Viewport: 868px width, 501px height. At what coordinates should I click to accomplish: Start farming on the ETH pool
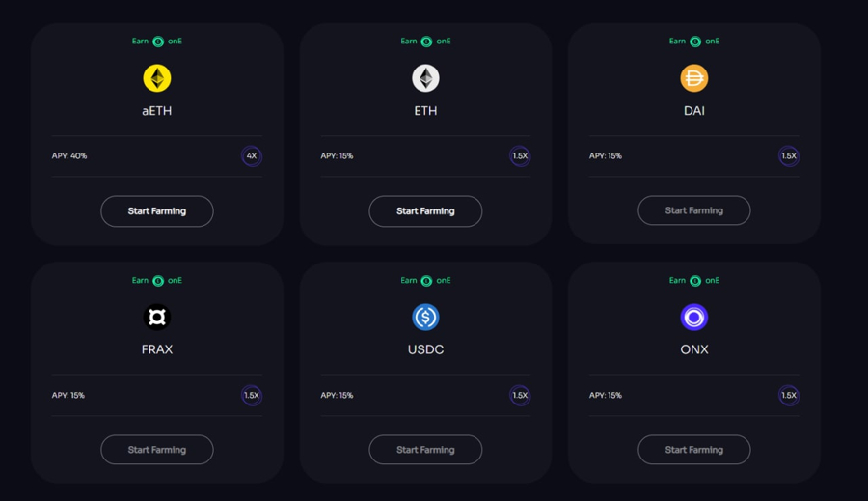pos(425,211)
